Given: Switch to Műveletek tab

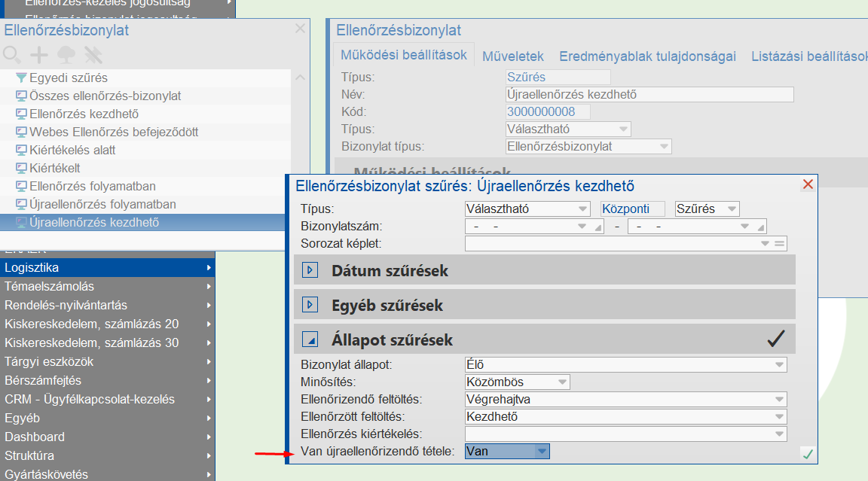Looking at the screenshot, I should [x=512, y=56].
